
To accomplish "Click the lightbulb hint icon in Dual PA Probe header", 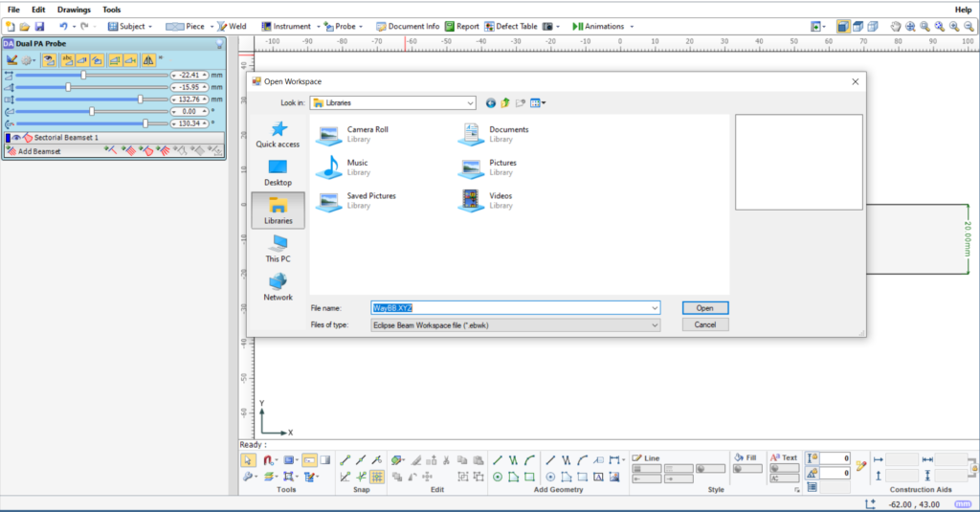I will coord(219,44).
